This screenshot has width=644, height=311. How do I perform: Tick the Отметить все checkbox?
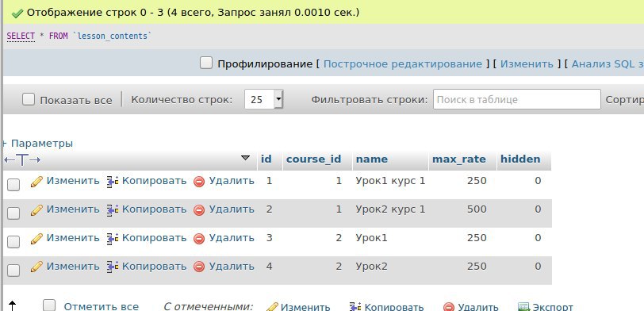click(x=49, y=305)
